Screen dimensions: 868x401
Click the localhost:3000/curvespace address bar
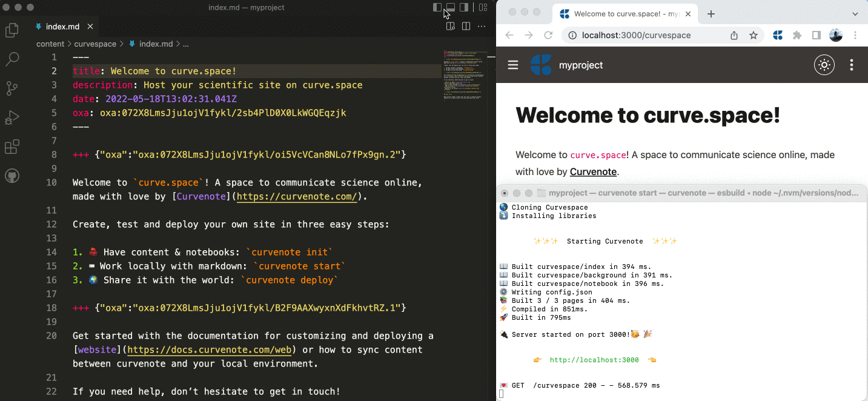[x=663, y=35]
